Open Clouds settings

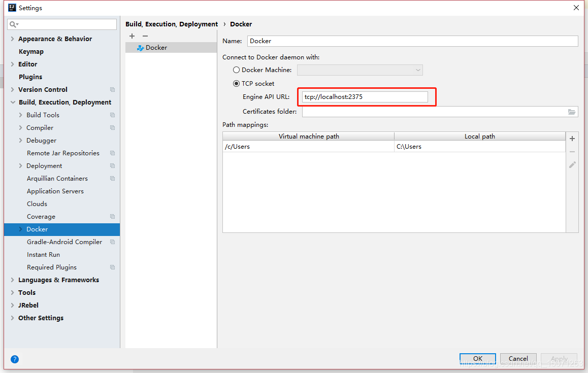coord(37,204)
